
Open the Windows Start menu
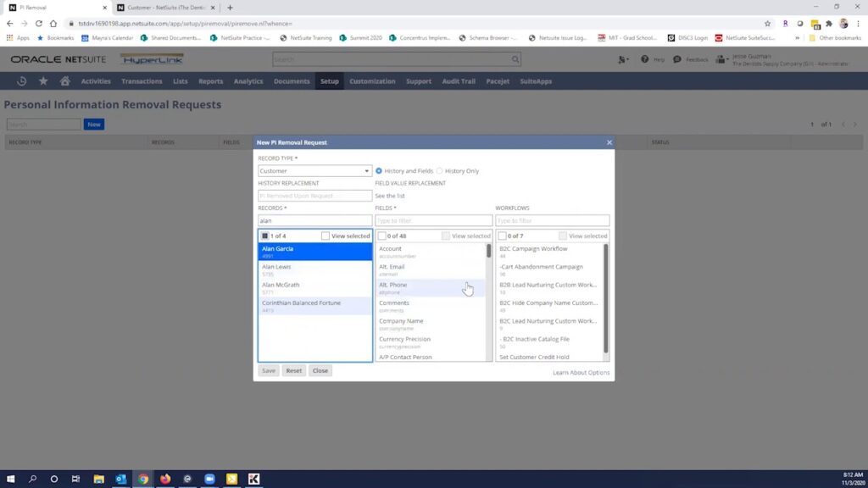point(10,478)
